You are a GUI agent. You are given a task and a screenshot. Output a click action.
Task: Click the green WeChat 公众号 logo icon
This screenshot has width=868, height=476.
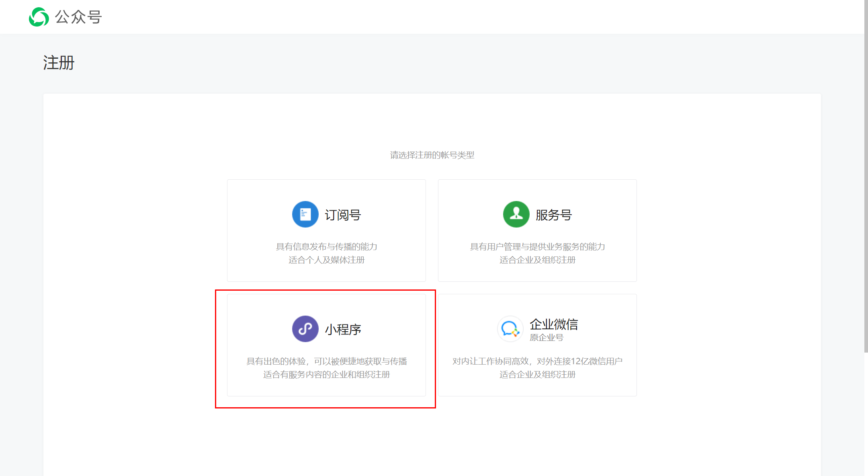[x=39, y=17]
